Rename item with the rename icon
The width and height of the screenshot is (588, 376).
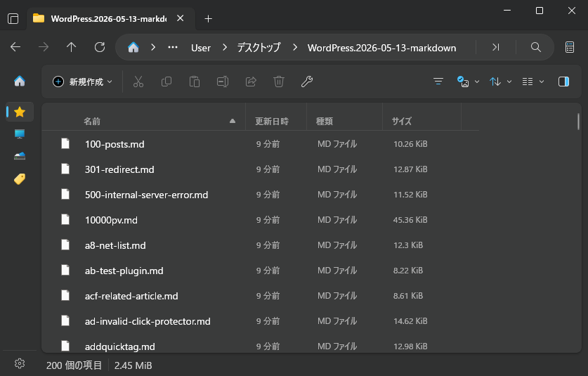(x=223, y=82)
